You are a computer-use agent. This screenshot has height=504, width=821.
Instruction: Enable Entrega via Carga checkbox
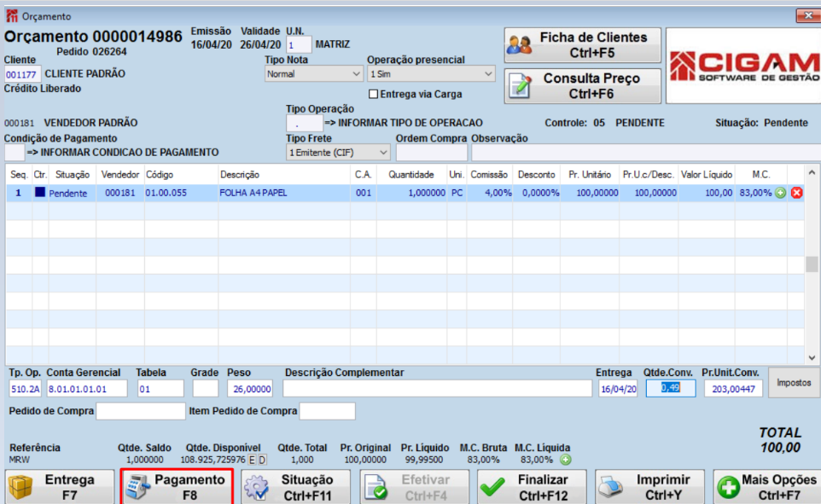point(373,94)
